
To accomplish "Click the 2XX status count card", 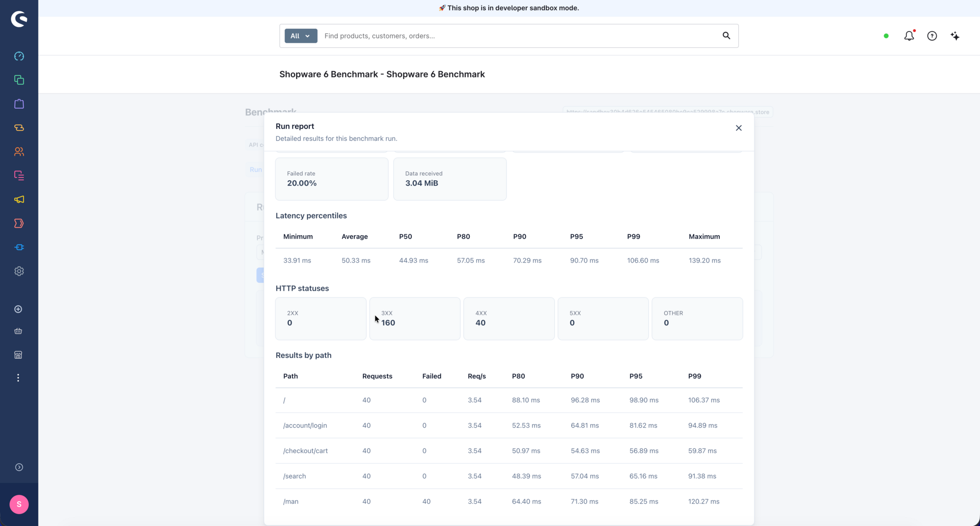I will pyautogui.click(x=321, y=319).
